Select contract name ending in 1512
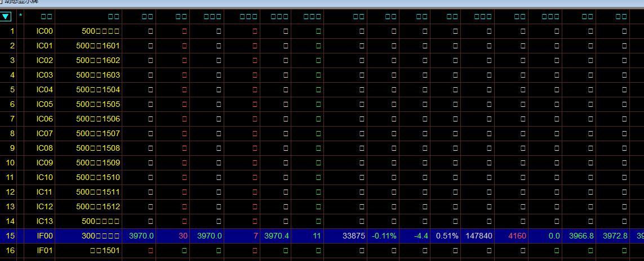The width and height of the screenshot is (644, 261). [97, 206]
